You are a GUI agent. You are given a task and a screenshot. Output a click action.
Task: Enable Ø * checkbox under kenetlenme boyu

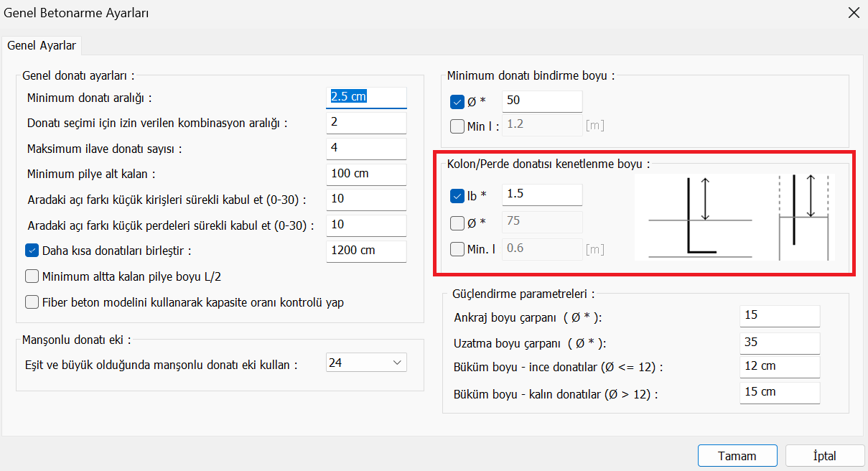[x=457, y=223]
